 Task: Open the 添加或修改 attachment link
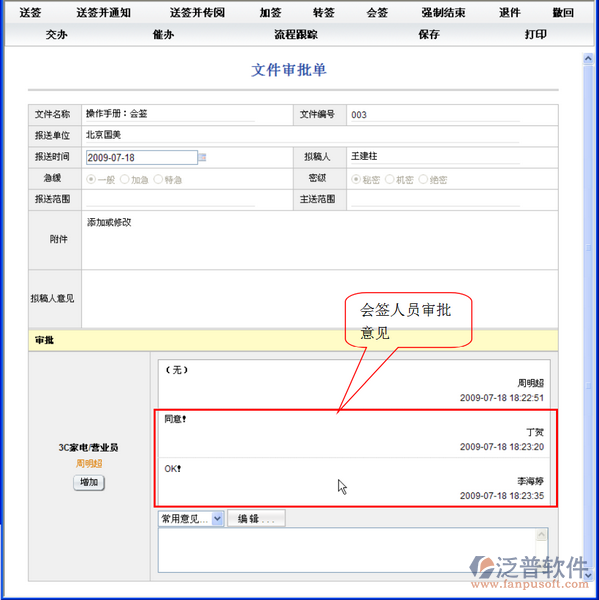point(109,222)
